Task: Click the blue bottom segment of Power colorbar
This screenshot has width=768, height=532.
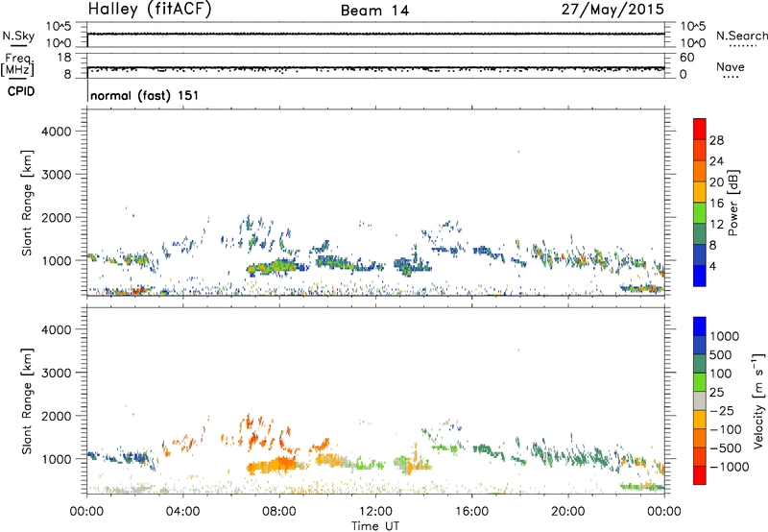Action: [700, 276]
